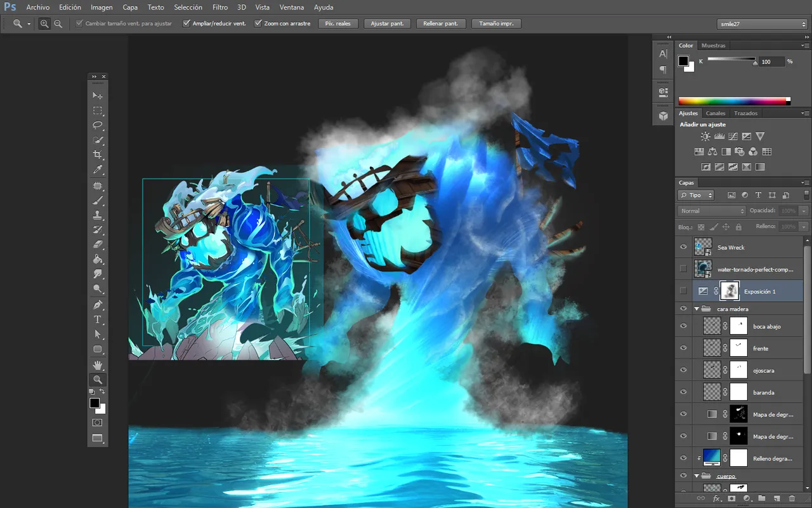The height and width of the screenshot is (508, 812).
Task: Select the Path Selection tool
Action: click(98, 334)
